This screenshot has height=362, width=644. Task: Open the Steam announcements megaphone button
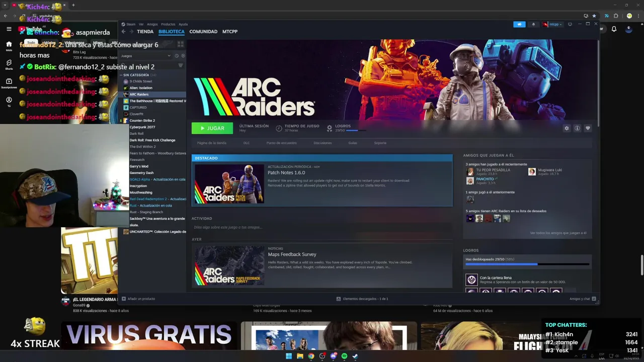tap(519, 24)
